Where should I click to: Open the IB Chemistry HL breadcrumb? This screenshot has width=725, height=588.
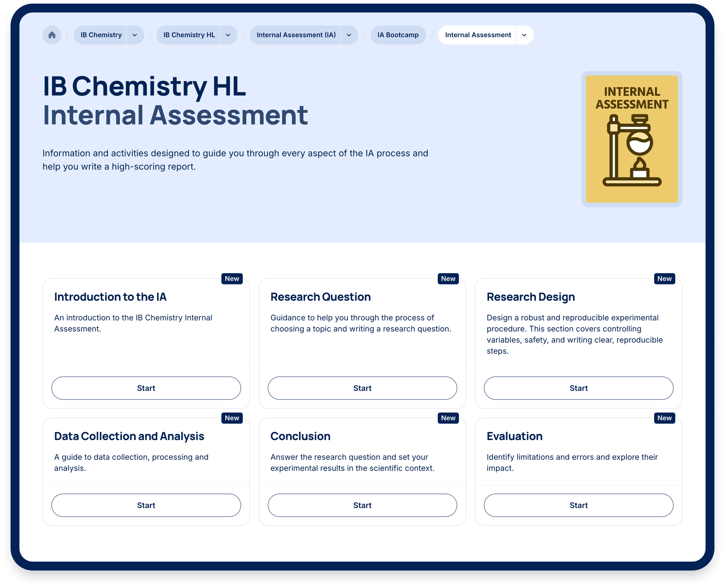click(189, 35)
